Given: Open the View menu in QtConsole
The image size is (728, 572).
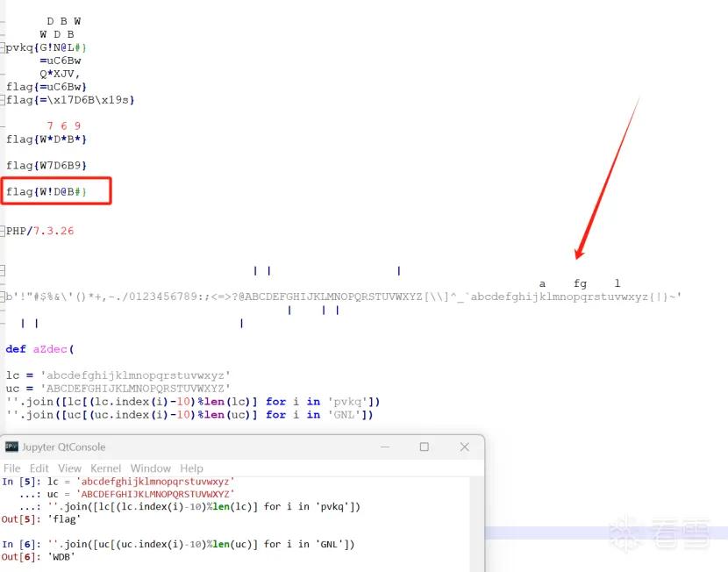Looking at the screenshot, I should [69, 468].
